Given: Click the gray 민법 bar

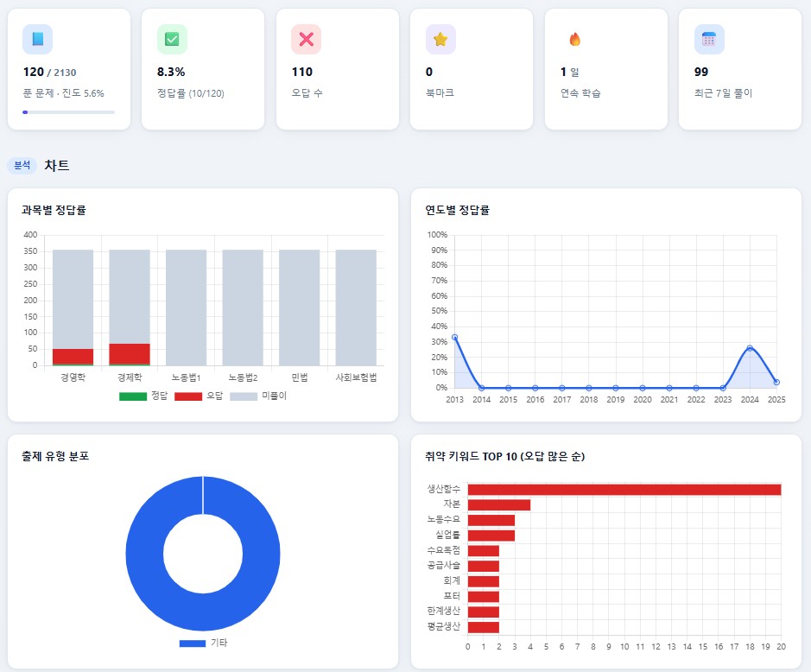Looking at the screenshot, I should click(x=300, y=307).
